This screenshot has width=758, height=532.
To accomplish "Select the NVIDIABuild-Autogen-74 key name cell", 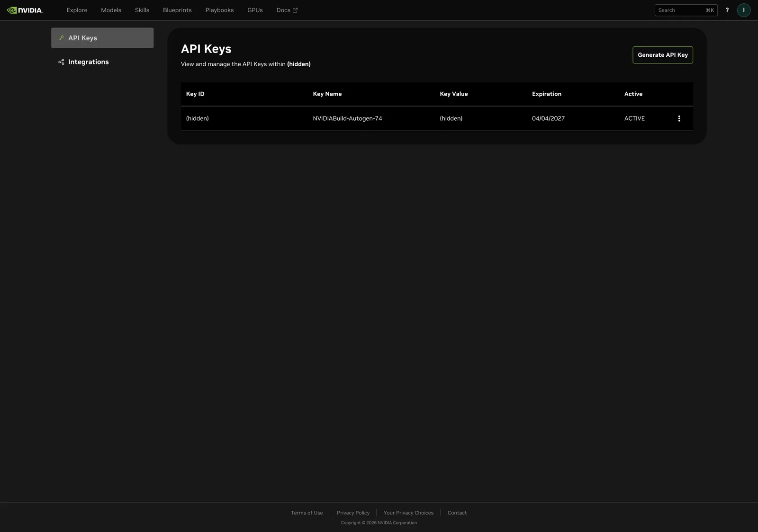I will pos(347,118).
